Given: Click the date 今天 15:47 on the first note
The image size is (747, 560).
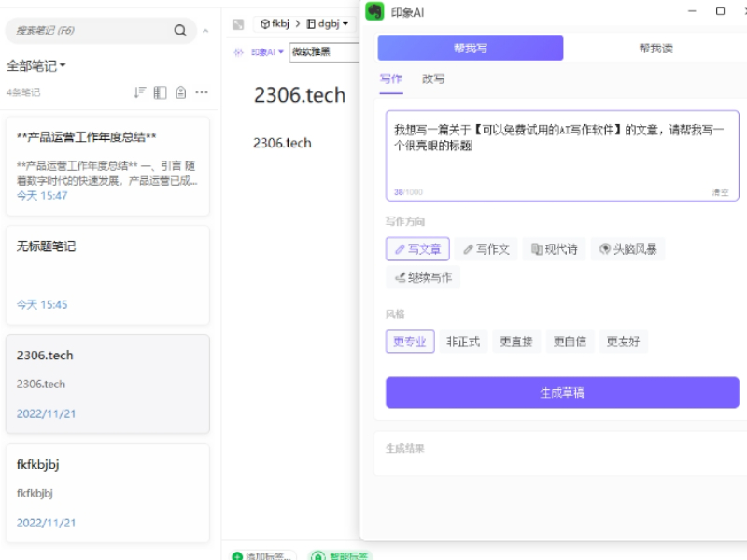Looking at the screenshot, I should tap(42, 196).
